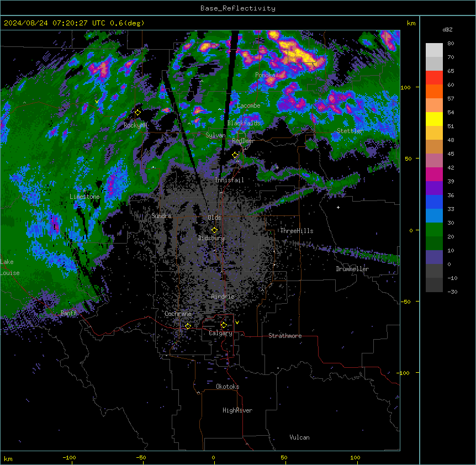This screenshot has height=465, width=476.
Task: Click the RockyMH label
Action: 135,125
